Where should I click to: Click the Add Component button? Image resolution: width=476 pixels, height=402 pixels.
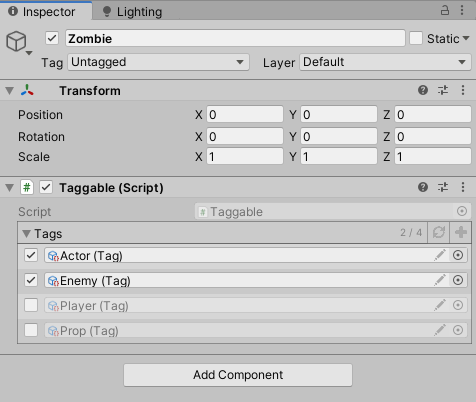pyautogui.click(x=238, y=375)
